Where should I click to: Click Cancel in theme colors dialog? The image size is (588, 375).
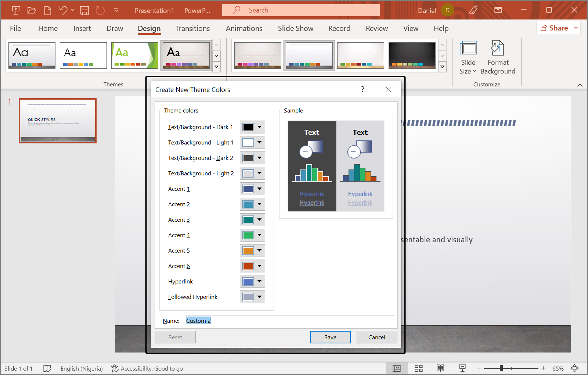376,337
